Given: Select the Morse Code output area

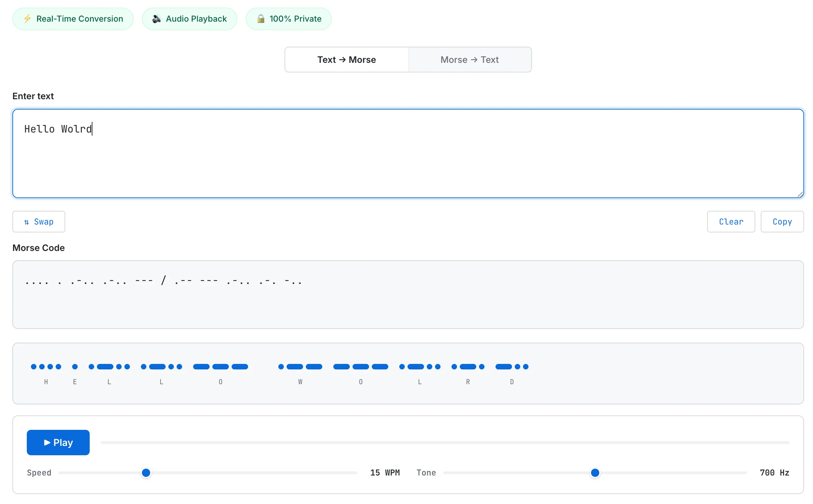Looking at the screenshot, I should [408, 295].
